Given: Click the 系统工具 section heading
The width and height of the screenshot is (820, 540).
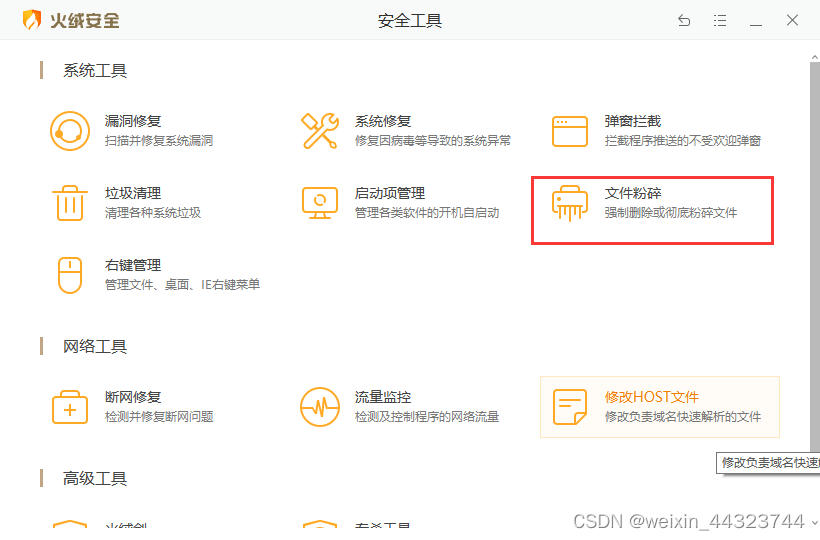Looking at the screenshot, I should point(95,71).
